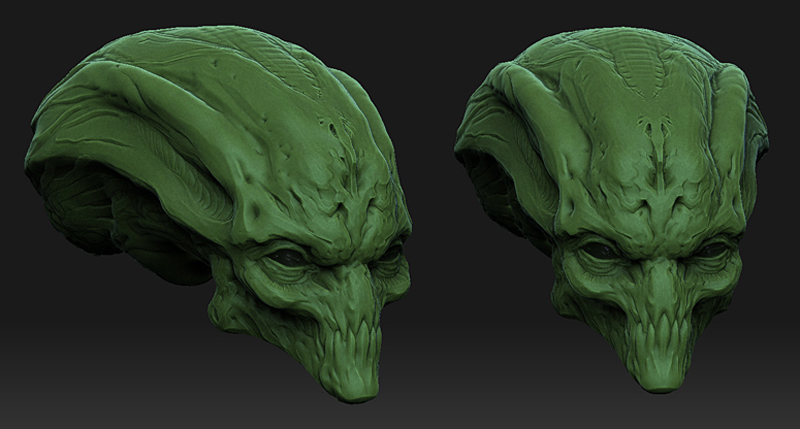Select the three-quarter view alien head sculpt
The height and width of the screenshot is (429, 800).
click(218, 213)
